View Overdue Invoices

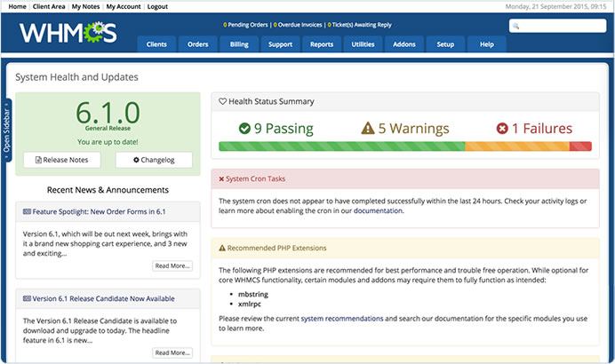click(298, 25)
